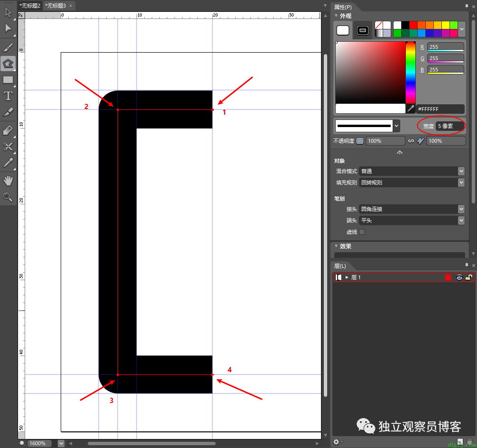Click the opacity icon beside 不透明度
477x448 pixels.
[360, 141]
